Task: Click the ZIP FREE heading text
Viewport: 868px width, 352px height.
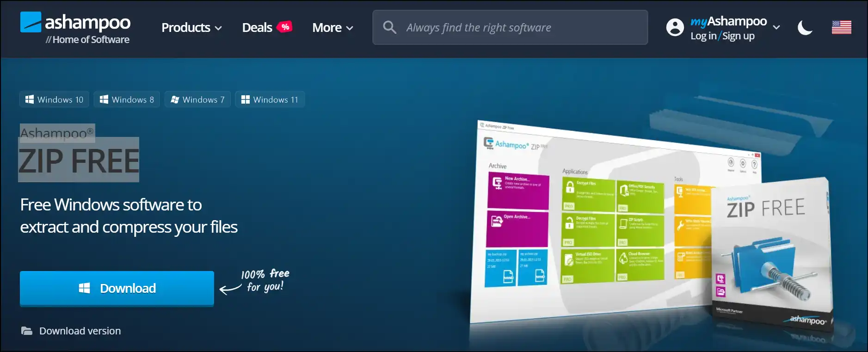Action: pyautogui.click(x=79, y=161)
